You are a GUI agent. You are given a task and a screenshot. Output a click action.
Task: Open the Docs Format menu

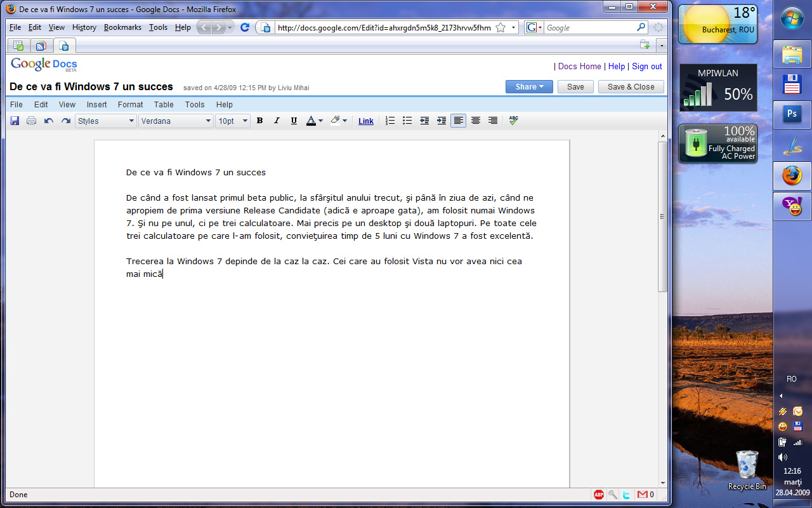pos(130,105)
